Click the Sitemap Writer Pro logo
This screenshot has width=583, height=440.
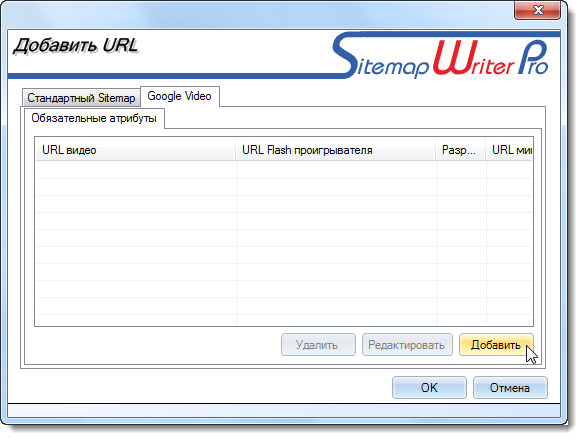pyautogui.click(x=441, y=56)
